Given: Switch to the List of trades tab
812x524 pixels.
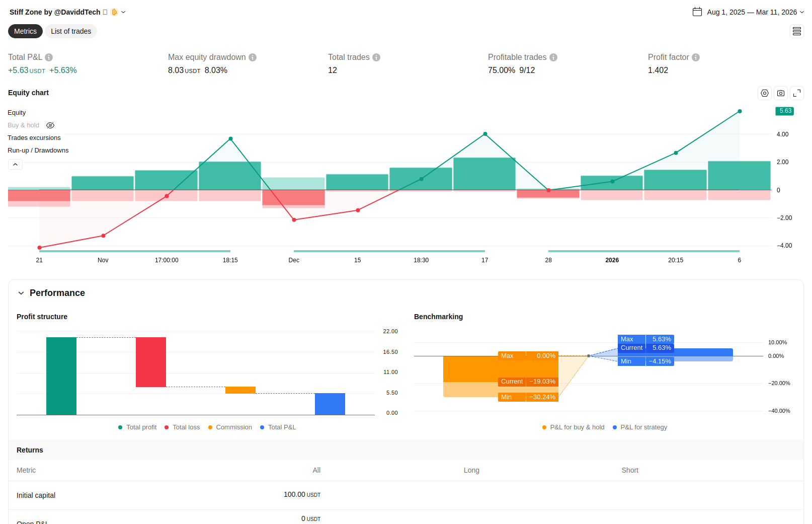Looking at the screenshot, I should (71, 31).
